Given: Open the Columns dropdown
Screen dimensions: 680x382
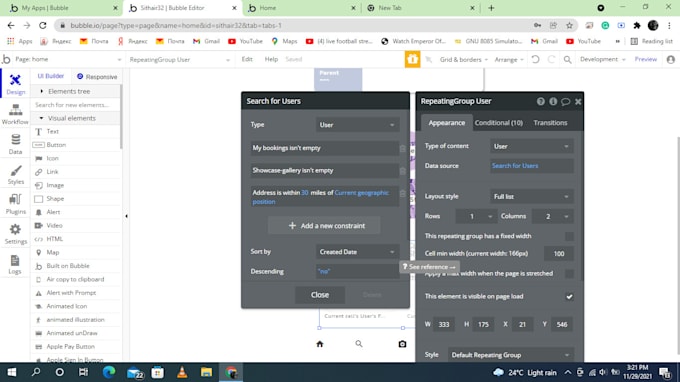Looking at the screenshot, I should tap(552, 216).
